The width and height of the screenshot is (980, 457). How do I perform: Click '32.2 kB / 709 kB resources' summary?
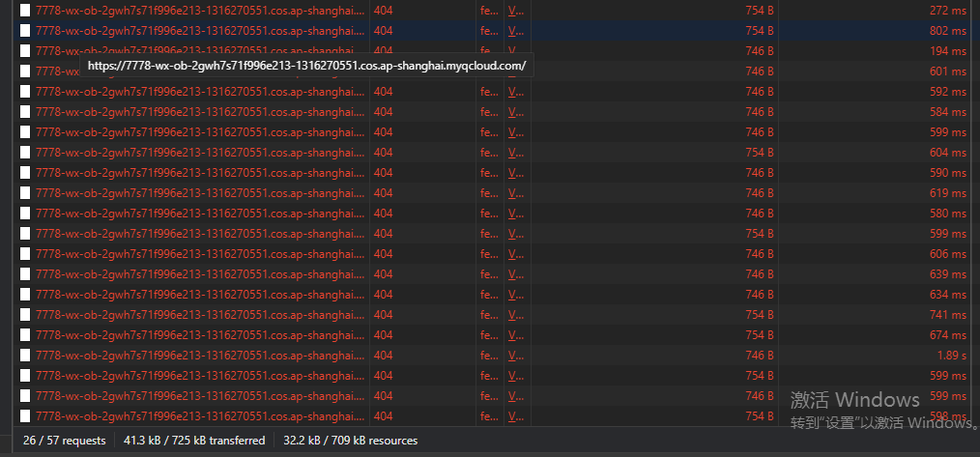[351, 441]
